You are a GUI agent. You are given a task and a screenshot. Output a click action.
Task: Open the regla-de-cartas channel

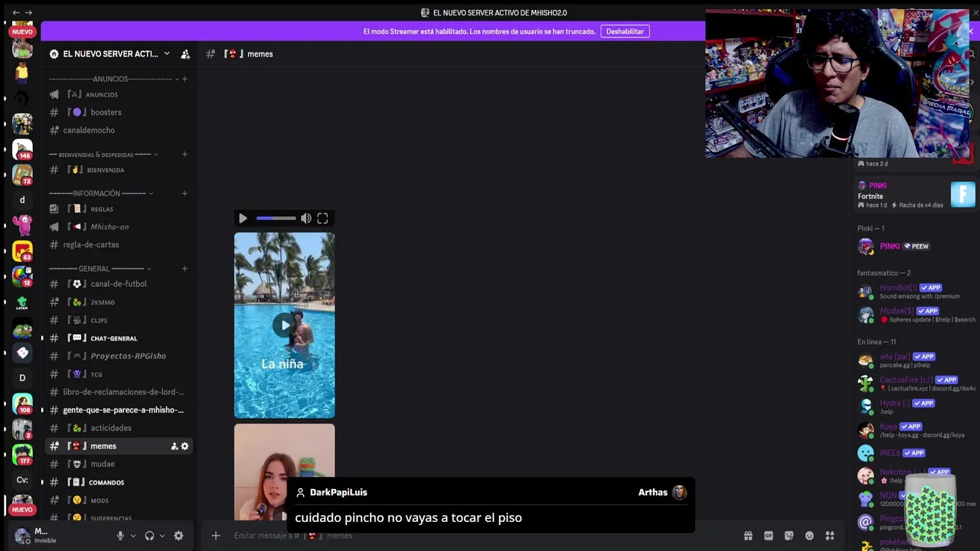pos(118,245)
